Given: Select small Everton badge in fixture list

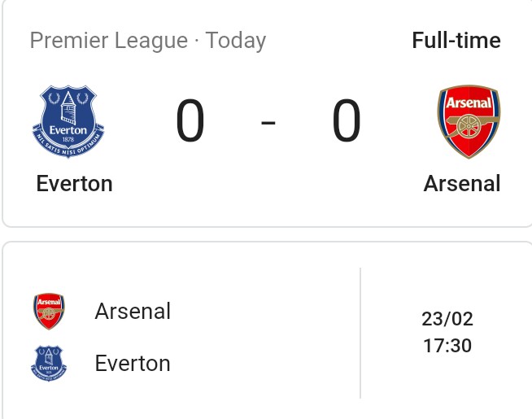Looking at the screenshot, I should (x=49, y=364).
